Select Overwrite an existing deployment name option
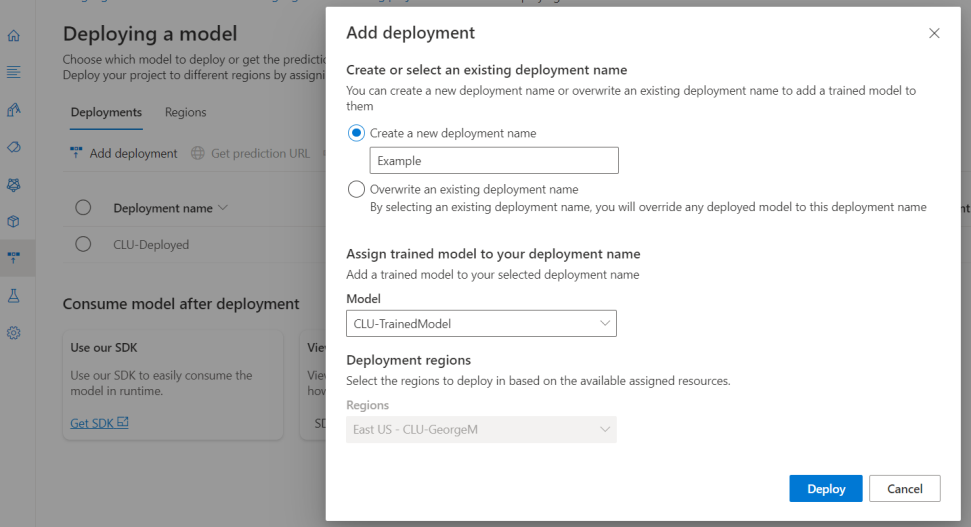The image size is (971, 527). [x=356, y=189]
